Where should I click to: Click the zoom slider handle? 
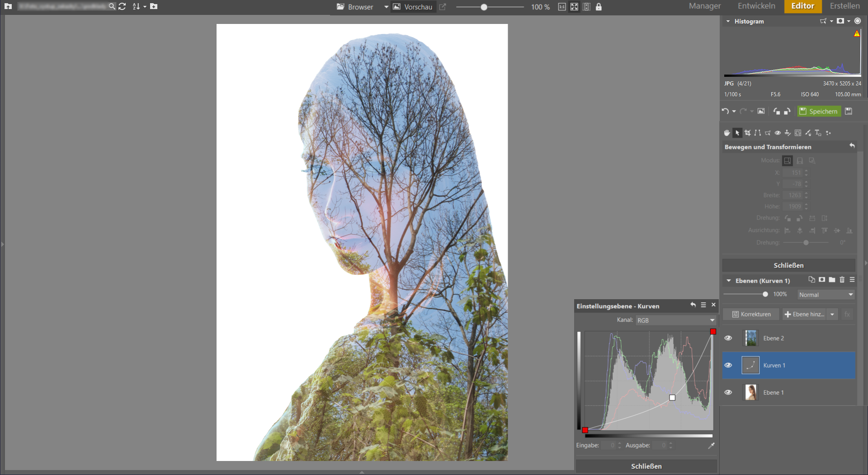tap(484, 7)
